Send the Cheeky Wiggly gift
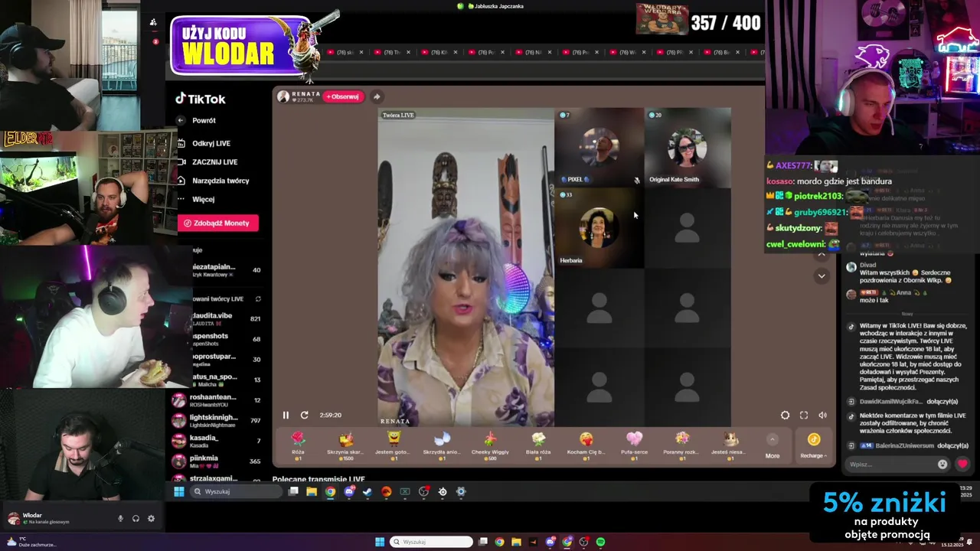Image resolution: width=980 pixels, height=551 pixels. (x=490, y=444)
